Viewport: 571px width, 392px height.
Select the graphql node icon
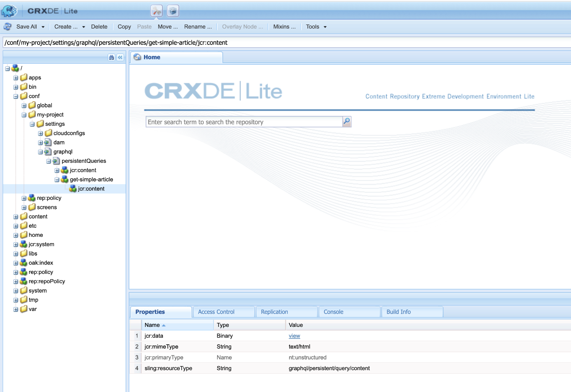48,152
